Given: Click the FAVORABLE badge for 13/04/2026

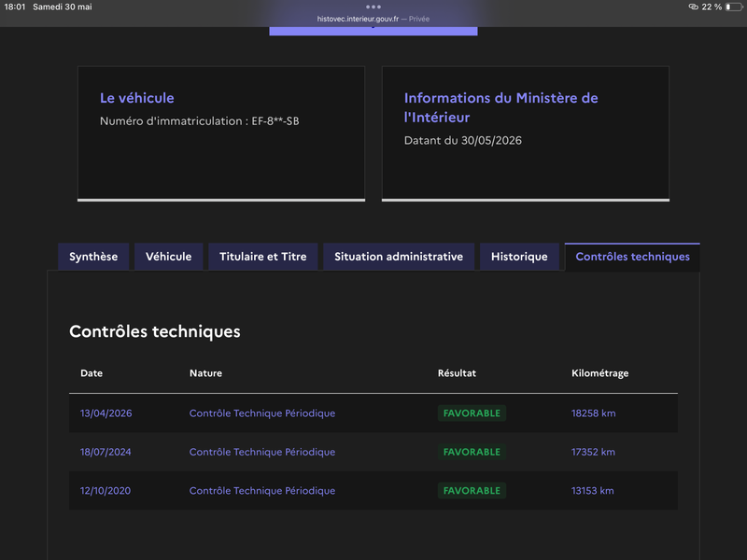Looking at the screenshot, I should click(x=472, y=413).
